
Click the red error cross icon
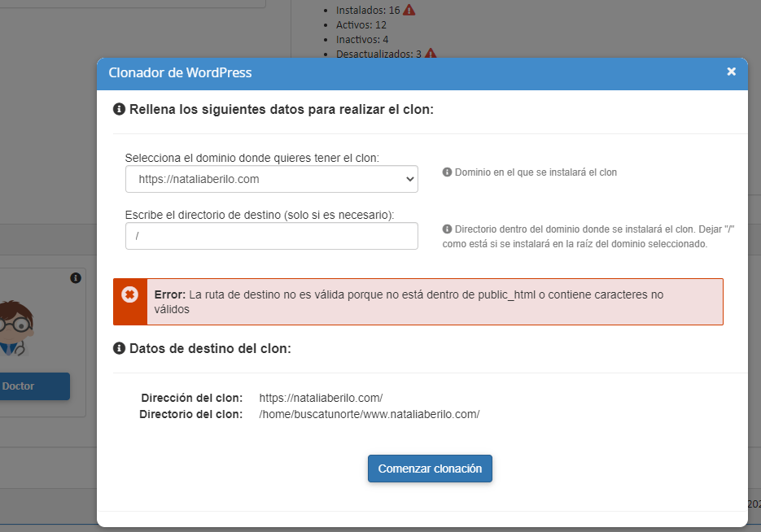129,294
